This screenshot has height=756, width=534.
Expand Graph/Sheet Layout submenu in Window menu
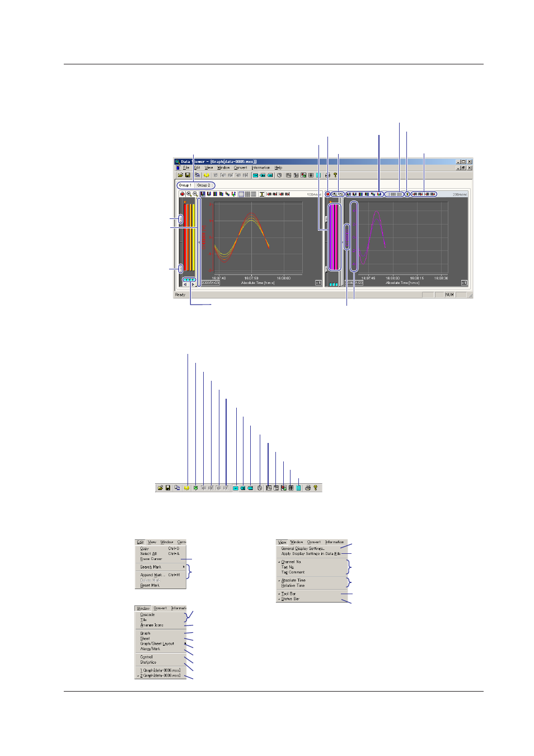[161, 643]
